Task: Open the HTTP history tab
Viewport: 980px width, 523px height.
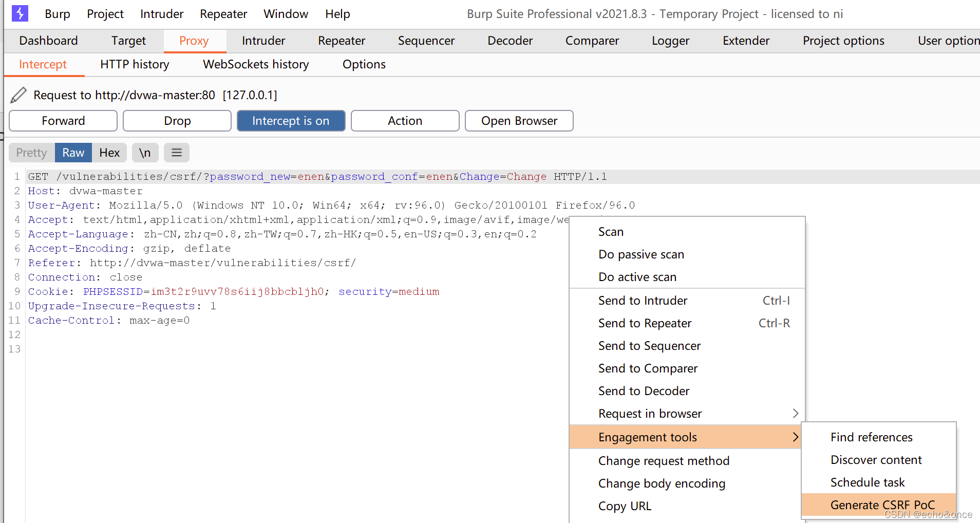Action: tap(135, 64)
